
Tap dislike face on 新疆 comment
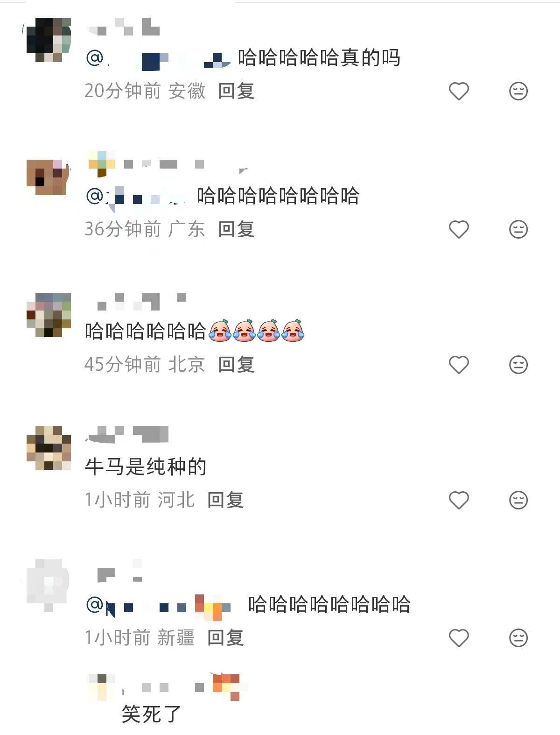click(x=518, y=638)
